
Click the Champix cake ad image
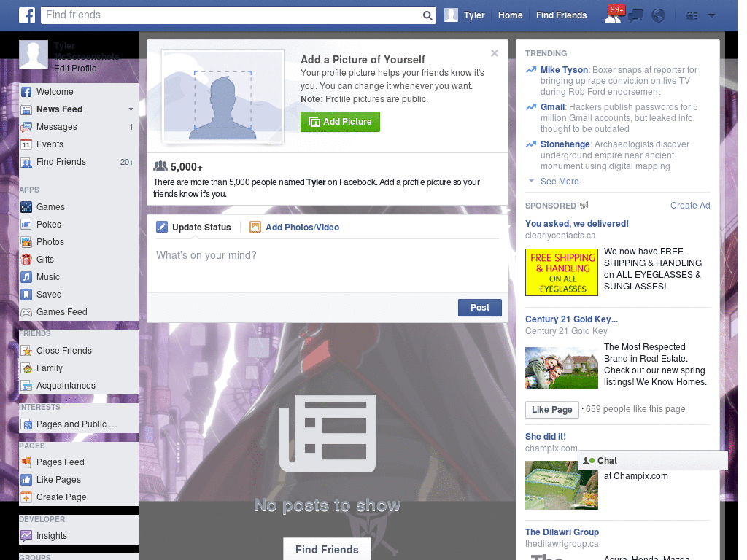[561, 485]
